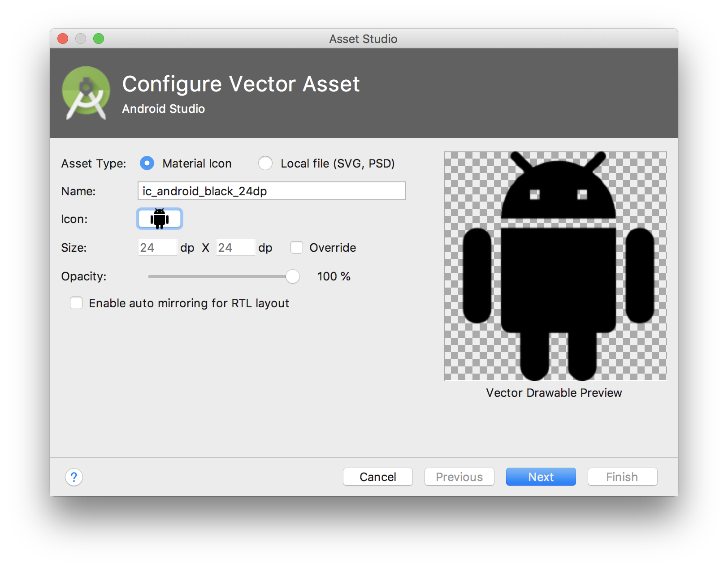Image resolution: width=728 pixels, height=568 pixels.
Task: Click the Finish button
Action: [623, 477]
